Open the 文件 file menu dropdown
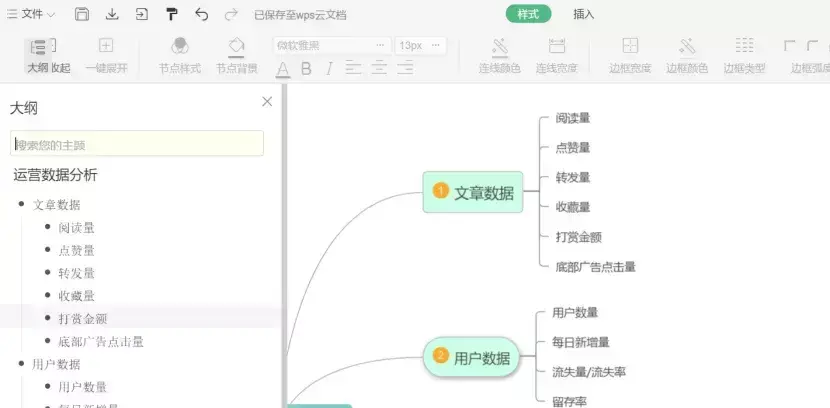 click(x=32, y=15)
